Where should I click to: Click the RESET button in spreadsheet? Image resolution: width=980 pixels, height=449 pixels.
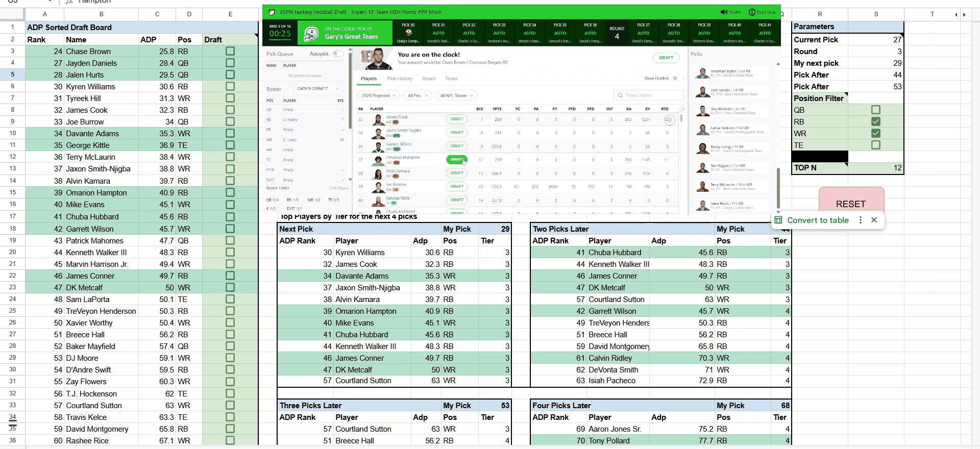pyautogui.click(x=851, y=204)
